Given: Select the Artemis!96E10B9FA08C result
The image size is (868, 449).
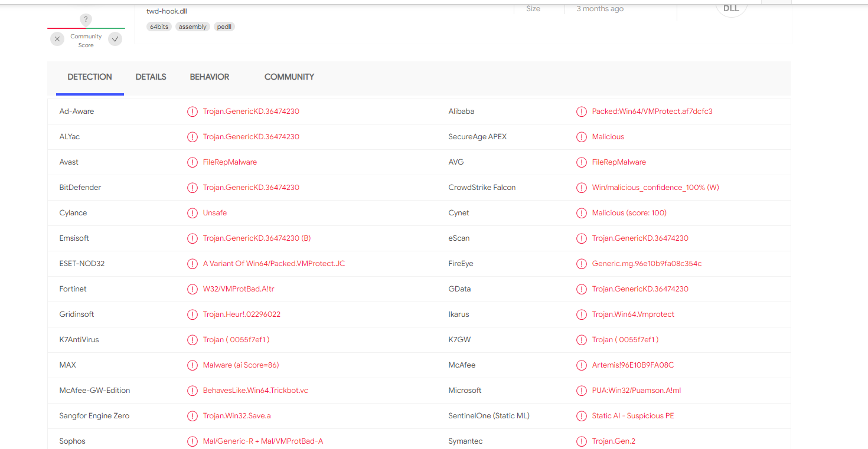Looking at the screenshot, I should 633,365.
